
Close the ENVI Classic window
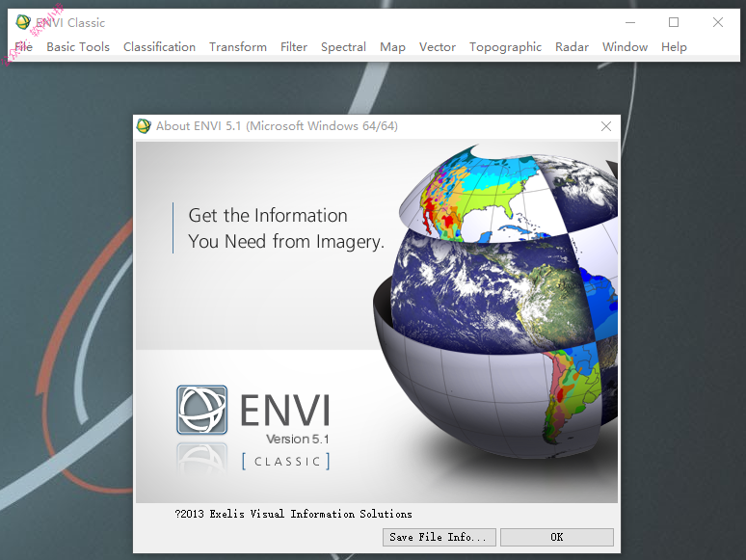(x=718, y=22)
